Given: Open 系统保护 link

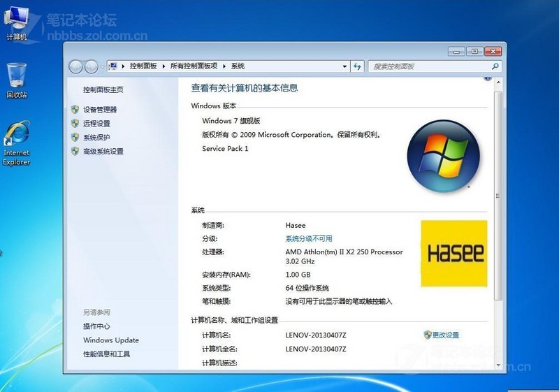Looking at the screenshot, I should (96, 137).
